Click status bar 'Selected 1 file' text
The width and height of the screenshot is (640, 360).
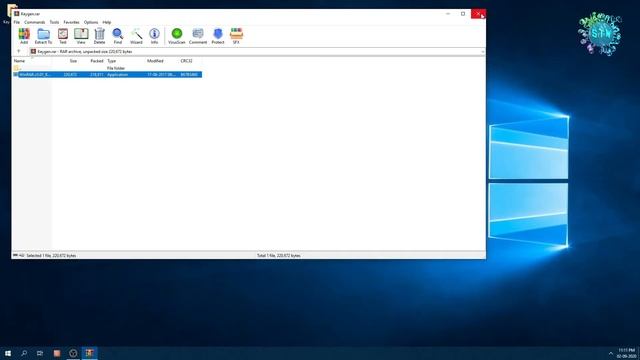click(51, 256)
